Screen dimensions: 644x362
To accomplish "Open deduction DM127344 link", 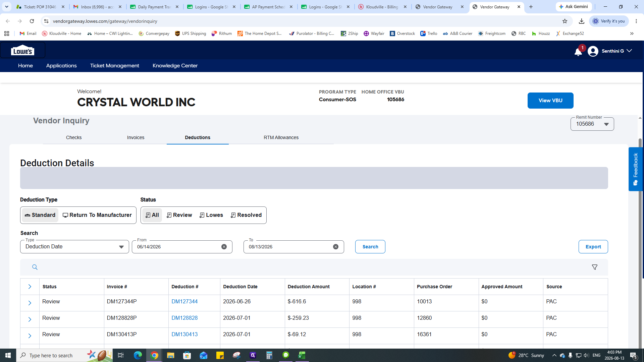I will (184, 301).
